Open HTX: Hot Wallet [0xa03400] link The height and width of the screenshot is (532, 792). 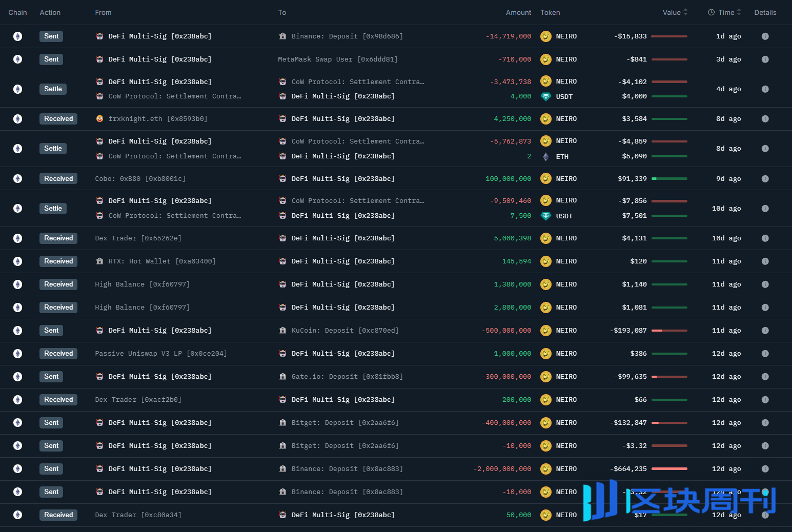click(x=162, y=261)
